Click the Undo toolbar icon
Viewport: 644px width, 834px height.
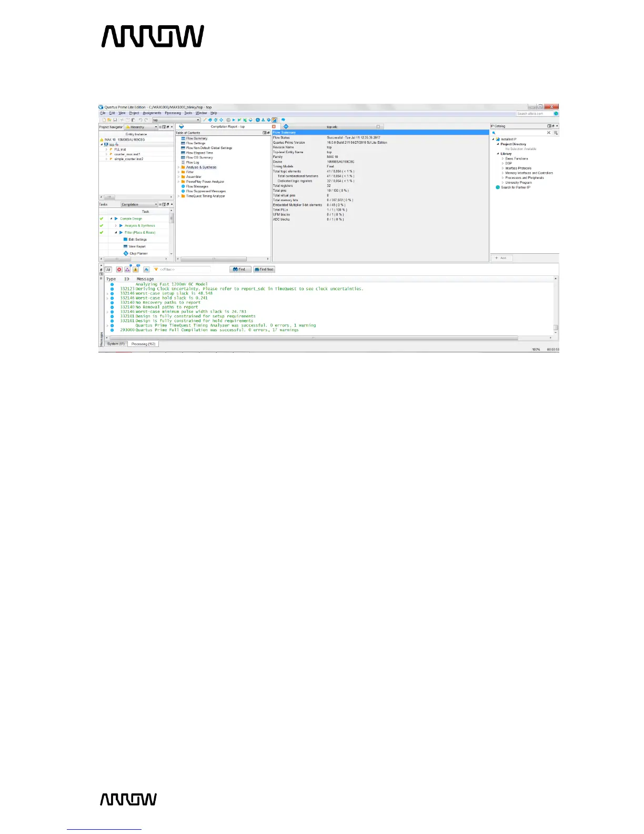click(141, 120)
